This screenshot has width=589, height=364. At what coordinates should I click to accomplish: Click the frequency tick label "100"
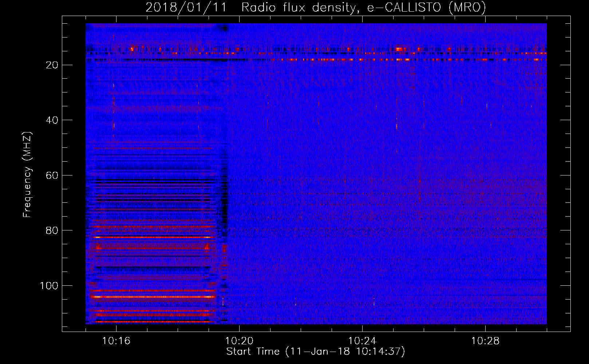pos(49,286)
